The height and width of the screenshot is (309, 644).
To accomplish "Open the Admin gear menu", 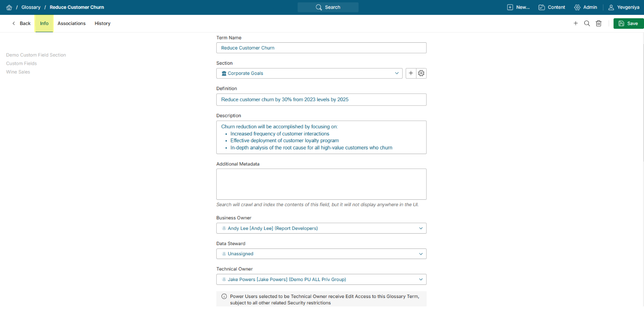I will 586,7.
